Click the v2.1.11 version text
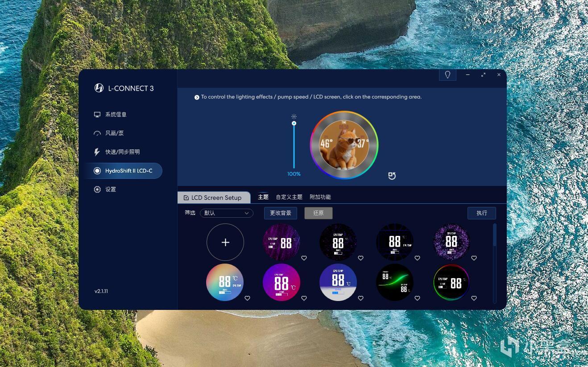This screenshot has height=367, width=588. [101, 291]
